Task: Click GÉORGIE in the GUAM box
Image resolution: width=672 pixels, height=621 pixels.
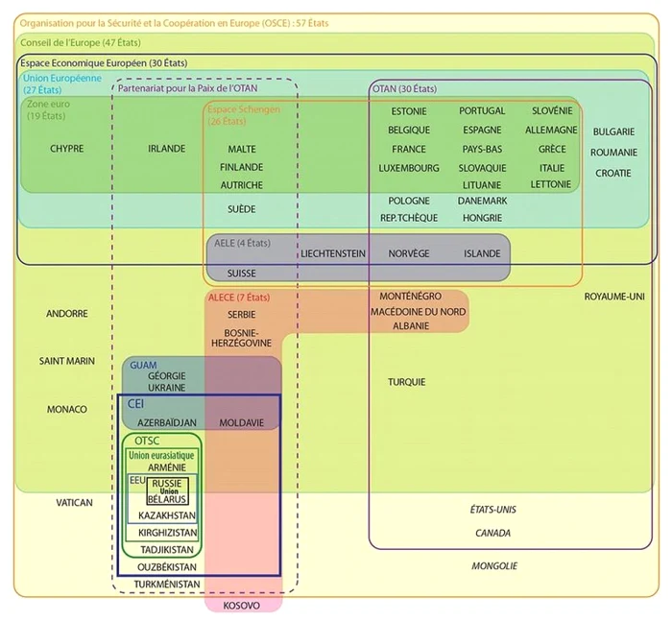Action: click(167, 376)
